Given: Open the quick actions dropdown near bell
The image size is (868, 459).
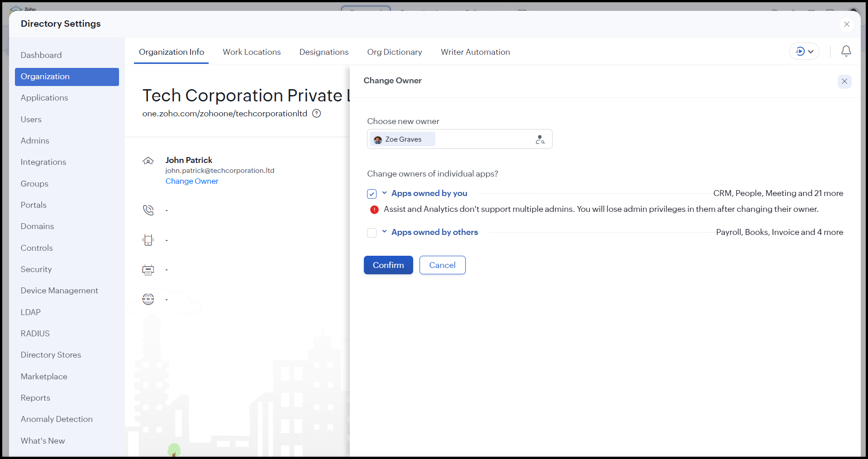Looking at the screenshot, I should (x=804, y=52).
